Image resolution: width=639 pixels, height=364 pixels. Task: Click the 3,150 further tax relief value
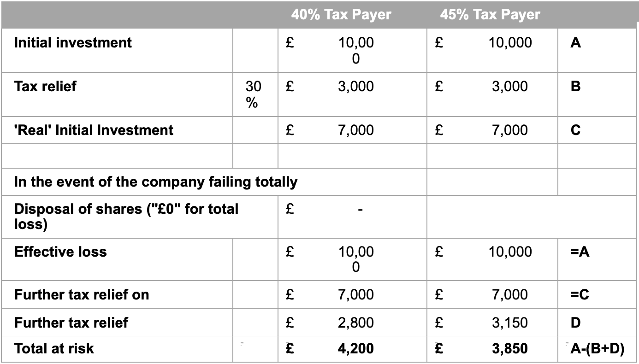pyautogui.click(x=509, y=323)
